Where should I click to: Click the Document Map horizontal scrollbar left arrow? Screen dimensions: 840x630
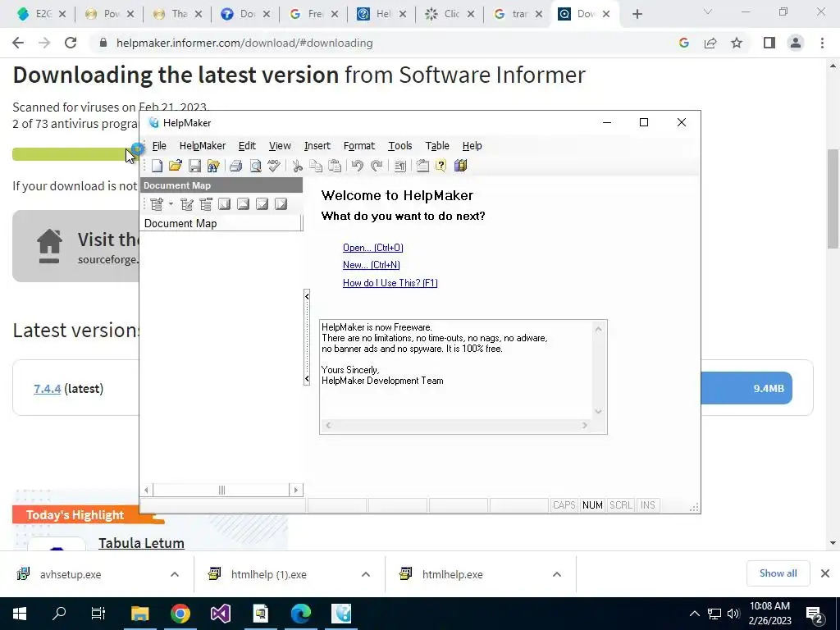tap(147, 490)
